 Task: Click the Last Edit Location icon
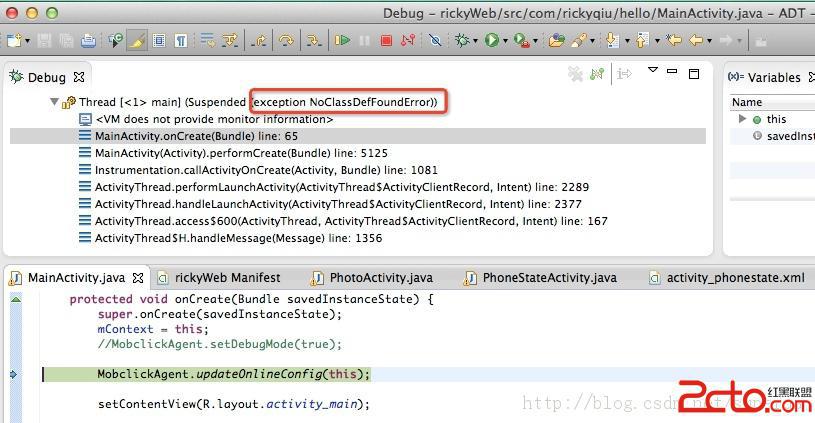[x=674, y=40]
